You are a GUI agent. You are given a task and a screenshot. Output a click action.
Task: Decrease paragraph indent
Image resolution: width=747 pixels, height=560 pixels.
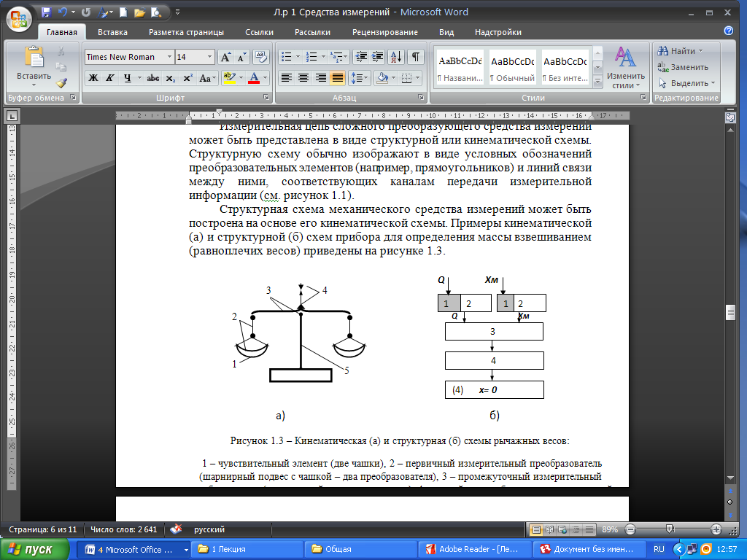click(x=362, y=57)
